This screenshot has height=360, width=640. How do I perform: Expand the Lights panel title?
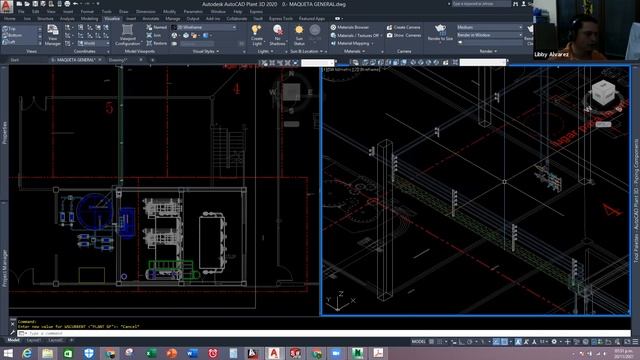pos(265,51)
